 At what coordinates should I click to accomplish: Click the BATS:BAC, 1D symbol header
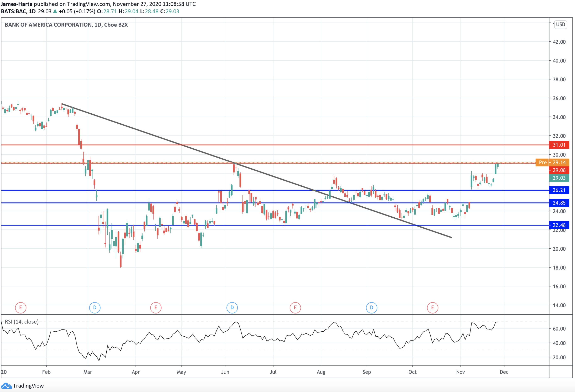pos(18,11)
